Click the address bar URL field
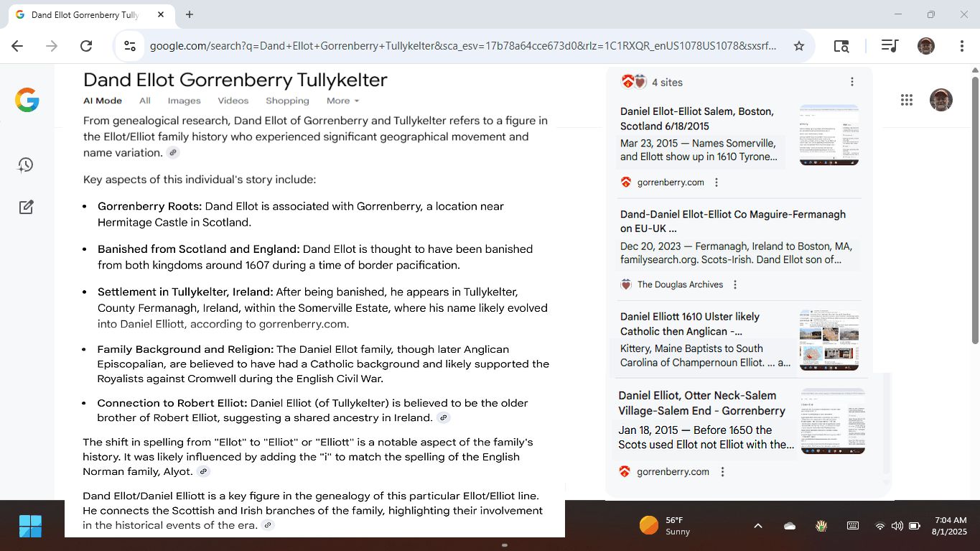 (x=462, y=46)
